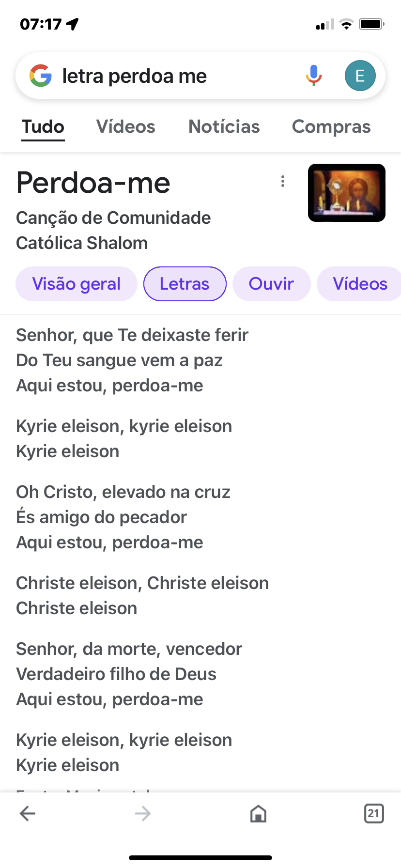Go back with the back arrow
The height and width of the screenshot is (868, 401).
(28, 814)
